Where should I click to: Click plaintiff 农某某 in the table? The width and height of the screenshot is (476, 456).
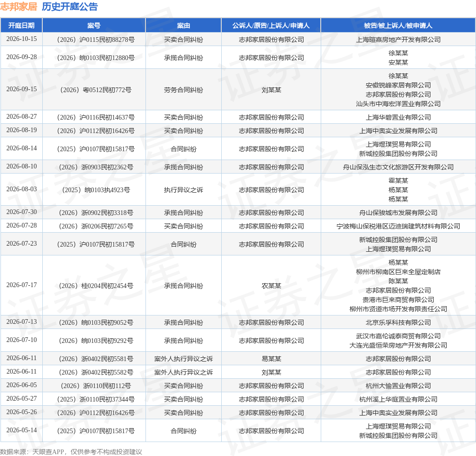(x=271, y=286)
